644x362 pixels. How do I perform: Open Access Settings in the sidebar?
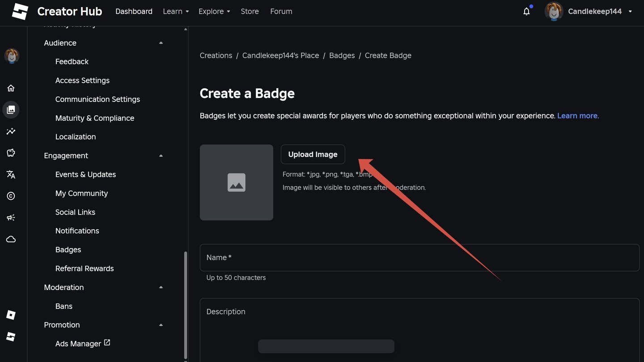(x=82, y=80)
